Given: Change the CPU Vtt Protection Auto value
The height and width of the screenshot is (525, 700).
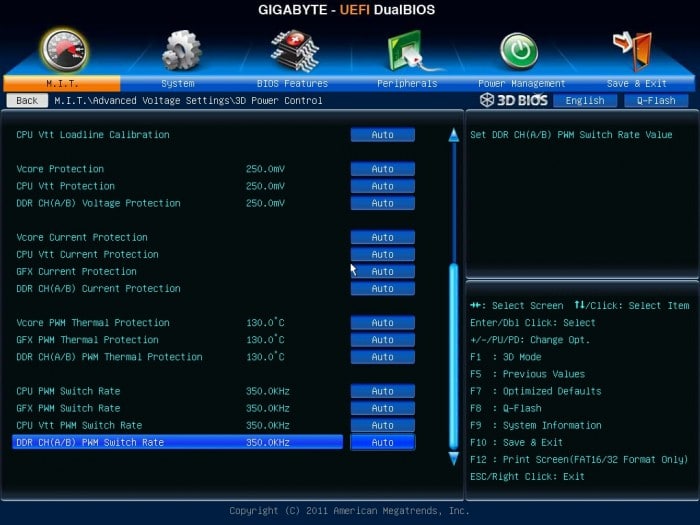Looking at the screenshot, I should [x=383, y=186].
